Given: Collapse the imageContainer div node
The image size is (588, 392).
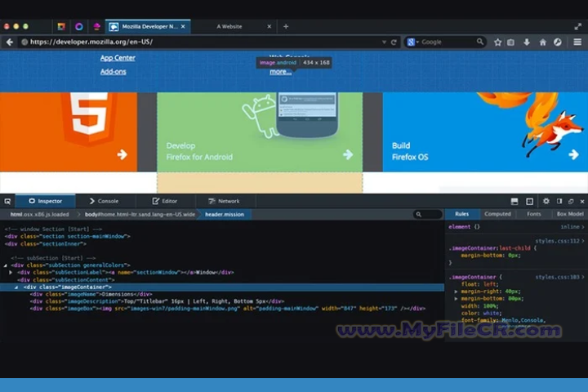Looking at the screenshot, I should click(16, 287).
